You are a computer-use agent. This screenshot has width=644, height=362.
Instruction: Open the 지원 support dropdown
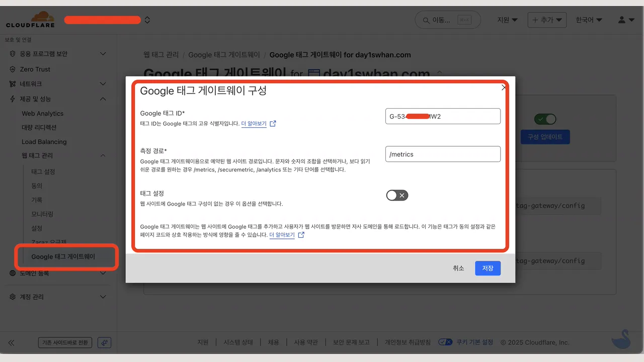507,20
